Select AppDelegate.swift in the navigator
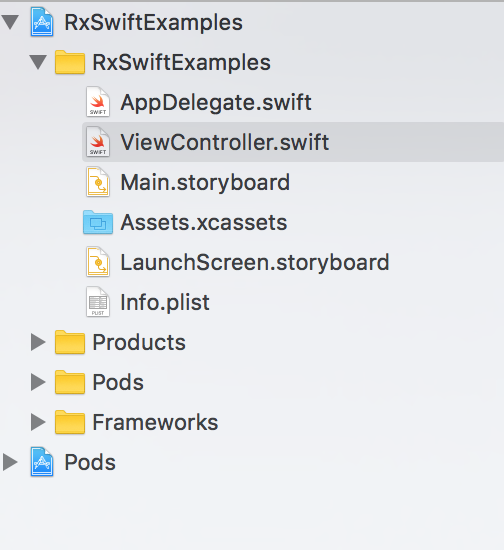This screenshot has height=550, width=504. coord(216,102)
